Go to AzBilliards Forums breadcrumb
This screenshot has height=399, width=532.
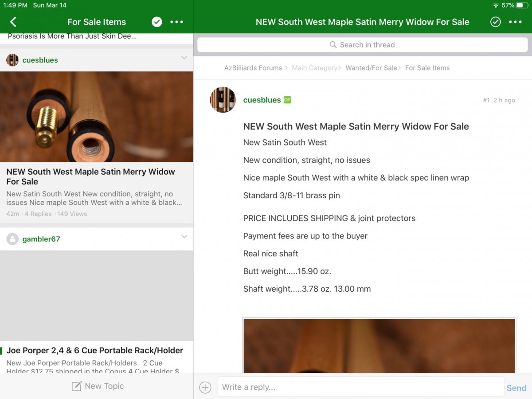253,68
